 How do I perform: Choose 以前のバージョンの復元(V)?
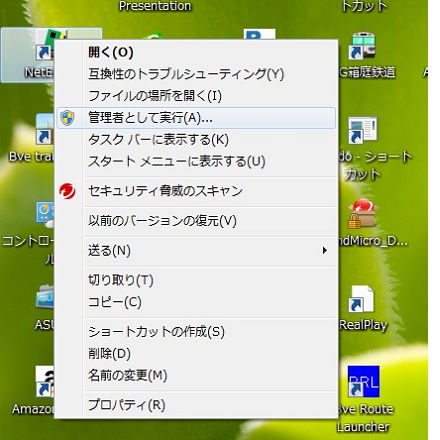(x=196, y=221)
